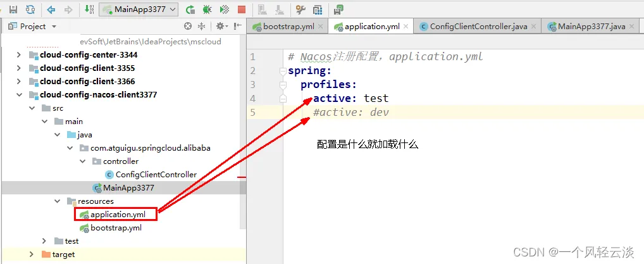
Task: Rerun the application with the green run icon
Action: point(190,9)
